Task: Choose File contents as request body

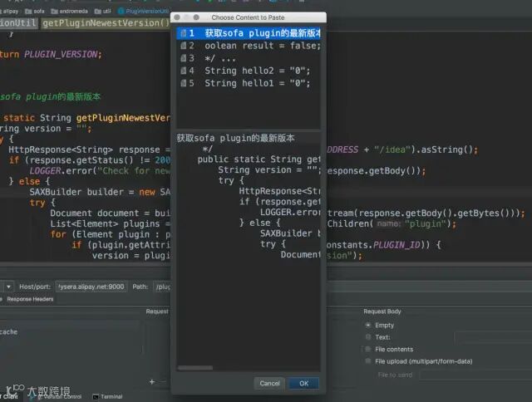Action: tap(368, 349)
